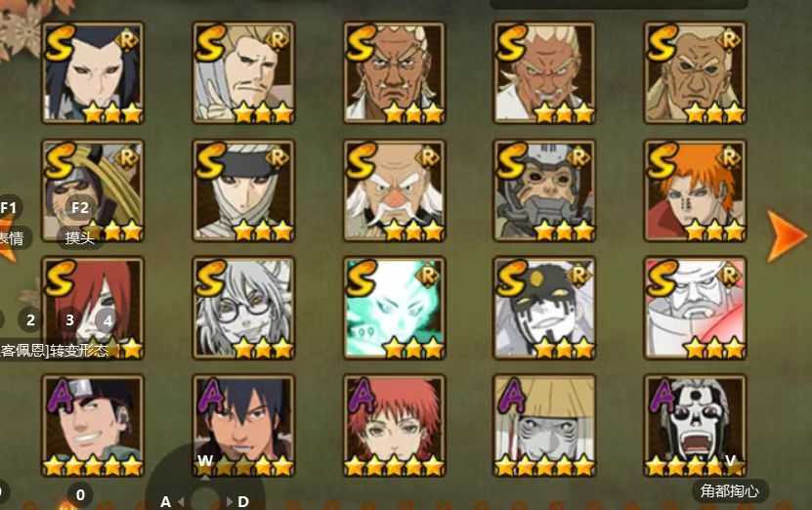The image size is (812, 510).
Task: Choose the smiling A-rank ninja with forehead protector
Action: [x=93, y=426]
